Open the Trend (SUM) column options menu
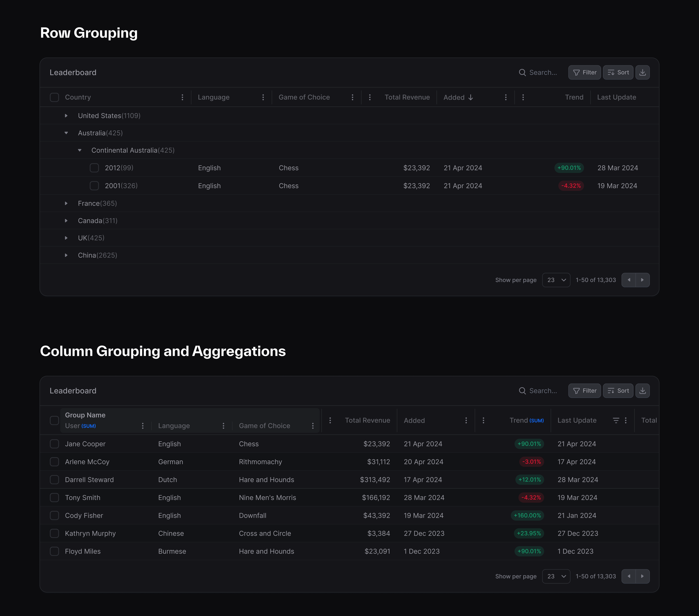The image size is (699, 616). (483, 420)
